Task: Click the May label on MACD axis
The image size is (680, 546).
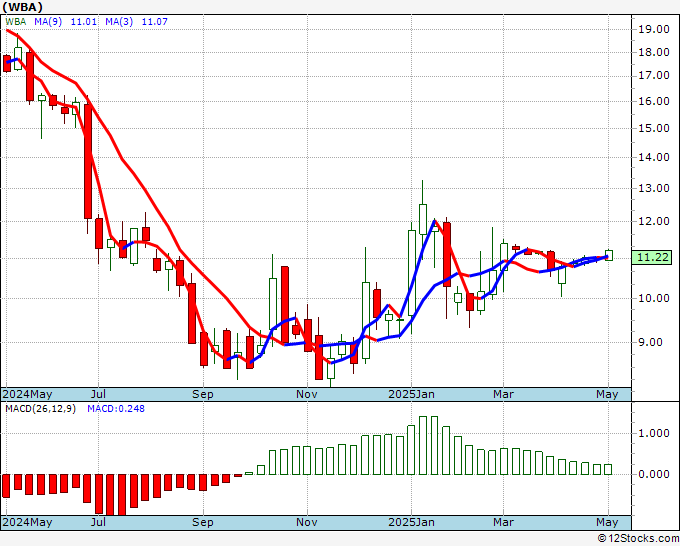Action: (x=607, y=522)
